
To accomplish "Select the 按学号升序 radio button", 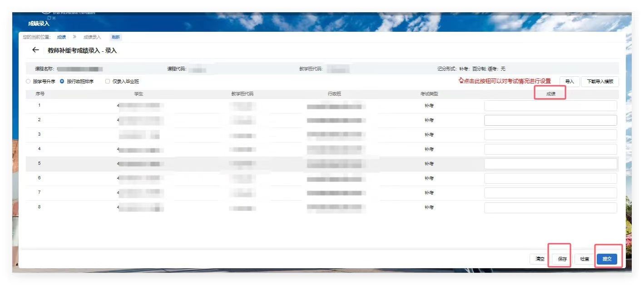I will tap(28, 82).
